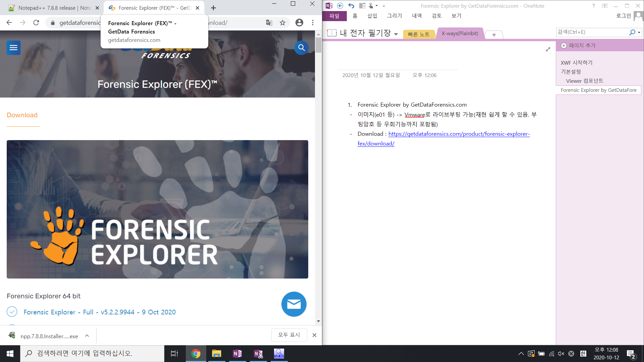Mute toggle on system tray speaker

coord(561,354)
